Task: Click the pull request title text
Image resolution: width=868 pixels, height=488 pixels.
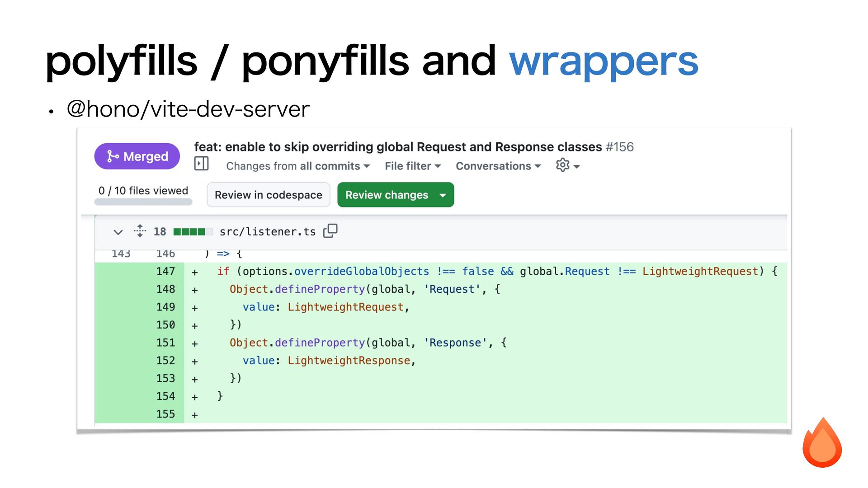Action: click(x=398, y=147)
